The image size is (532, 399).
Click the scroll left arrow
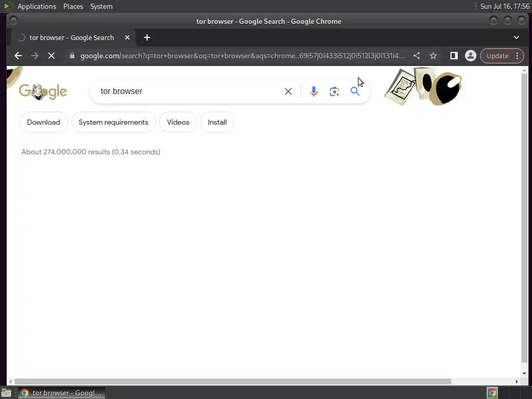coord(10,382)
